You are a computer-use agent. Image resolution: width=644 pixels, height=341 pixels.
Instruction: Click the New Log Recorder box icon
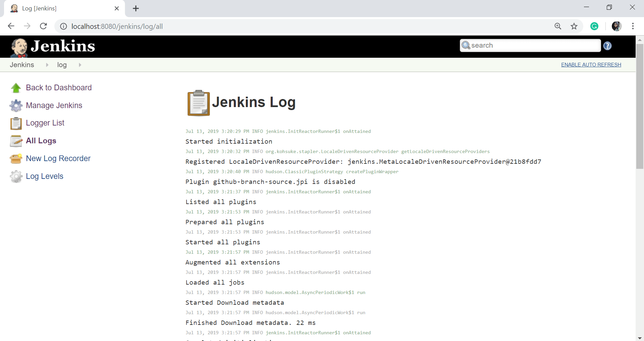coord(16,158)
